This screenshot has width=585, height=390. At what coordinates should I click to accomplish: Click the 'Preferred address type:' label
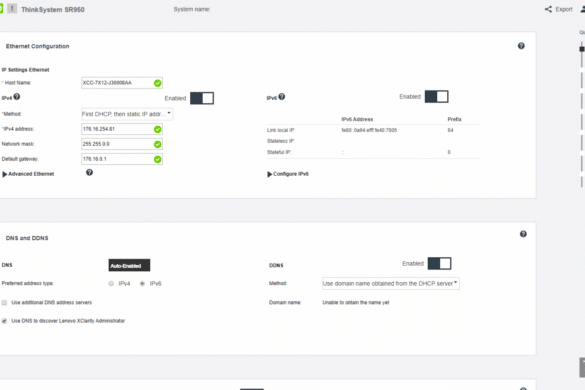pos(28,284)
